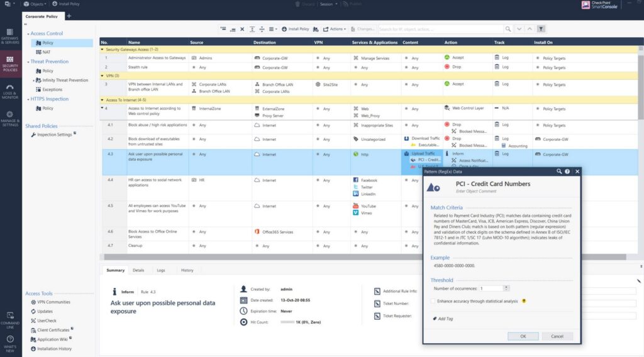Click Install Policy in rule toolbar
The image size is (644, 357).
(x=296, y=29)
